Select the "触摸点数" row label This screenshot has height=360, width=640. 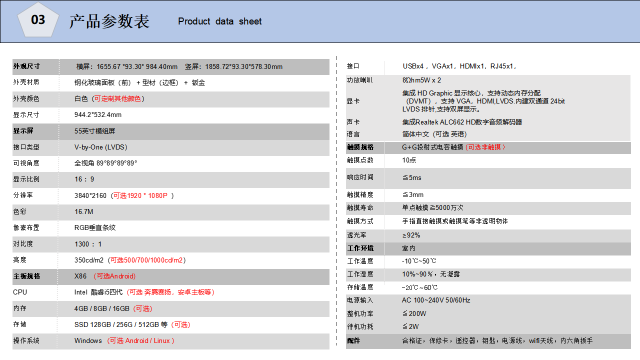[x=360, y=160]
